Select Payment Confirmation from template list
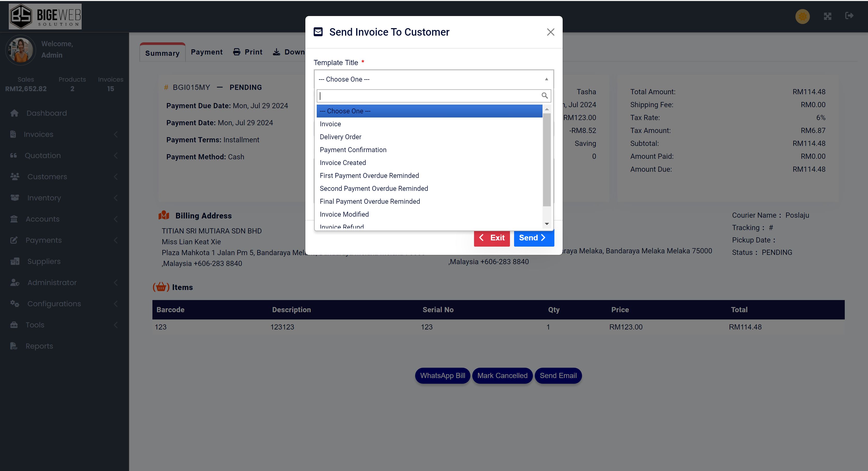 [353, 150]
